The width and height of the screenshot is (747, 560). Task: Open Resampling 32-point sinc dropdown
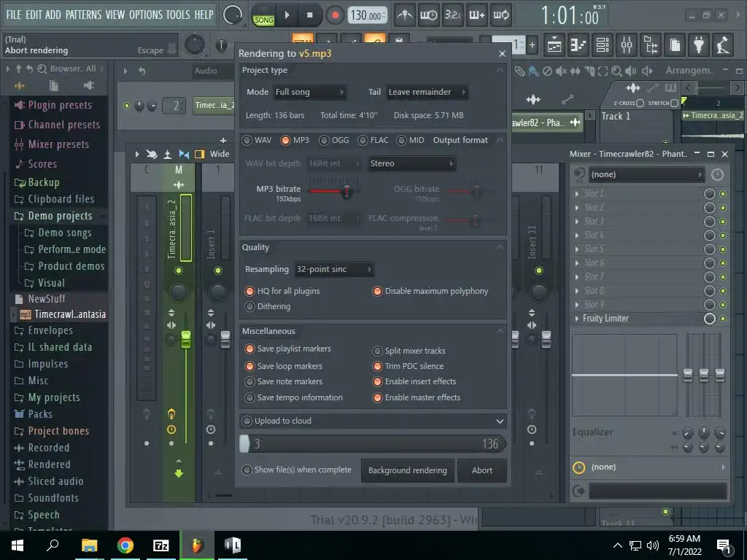[334, 269]
